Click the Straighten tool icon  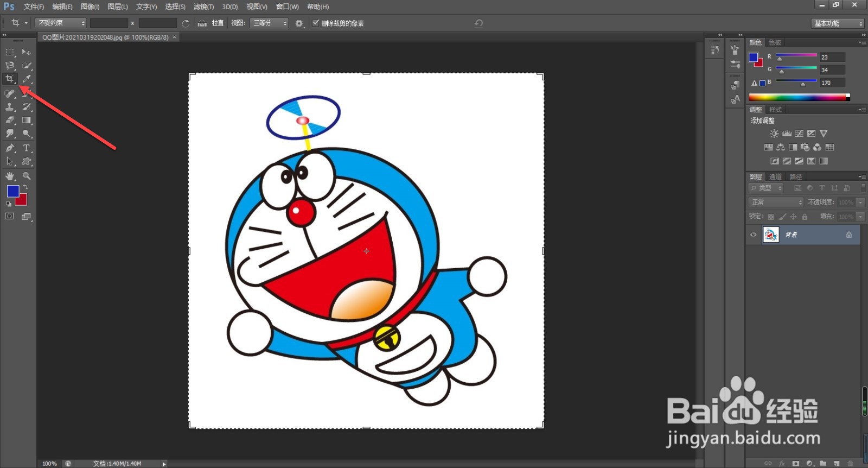point(202,23)
